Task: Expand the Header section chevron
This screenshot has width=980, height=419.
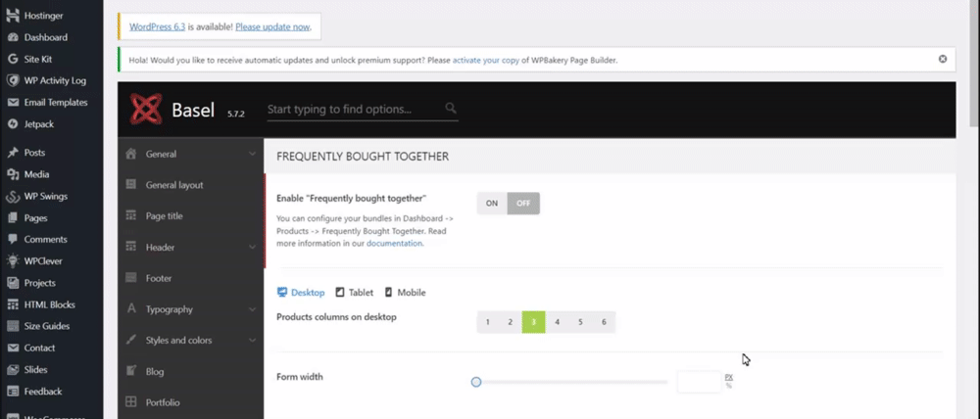Action: (x=252, y=248)
